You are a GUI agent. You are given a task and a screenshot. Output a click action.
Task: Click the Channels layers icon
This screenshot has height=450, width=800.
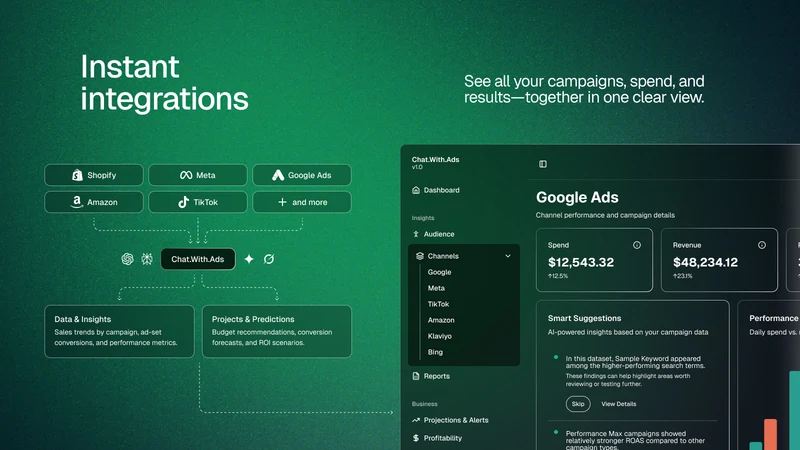click(420, 256)
